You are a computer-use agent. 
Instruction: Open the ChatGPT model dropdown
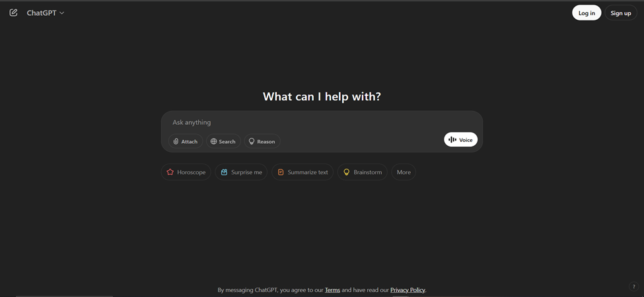pyautogui.click(x=46, y=13)
